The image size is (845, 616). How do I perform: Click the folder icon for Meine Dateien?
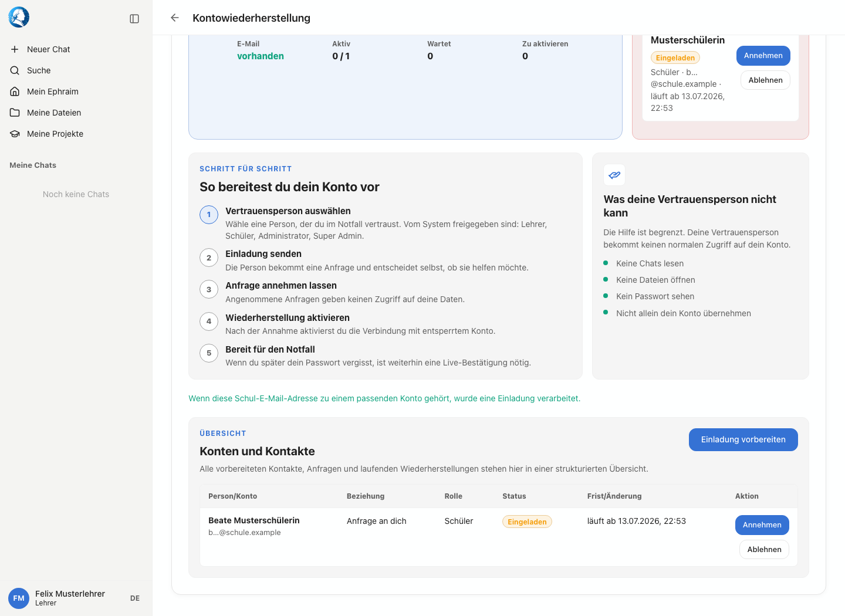pyautogui.click(x=15, y=113)
